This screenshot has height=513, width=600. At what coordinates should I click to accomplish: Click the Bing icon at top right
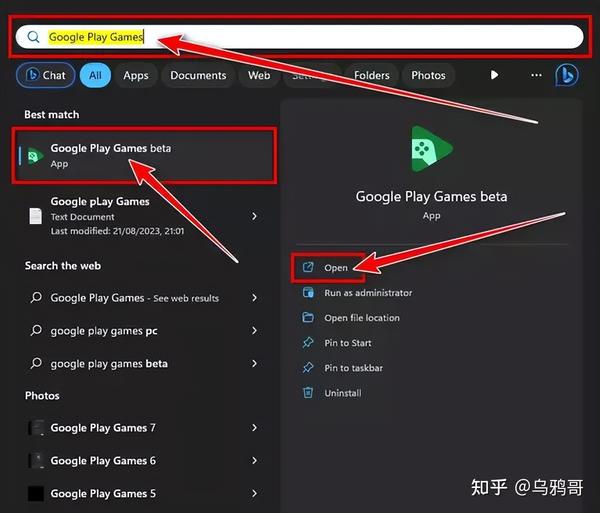tap(567, 75)
